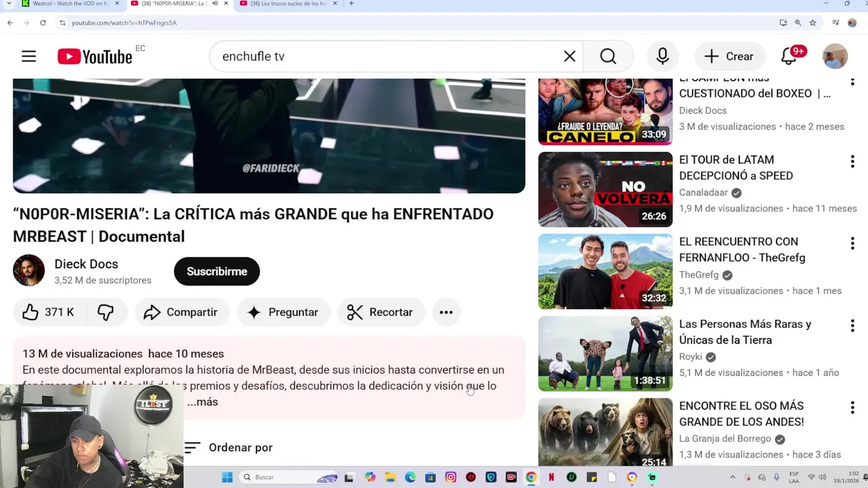Close the Westcol VOD tab
Viewport: 868px width, 488px height.
[117, 3]
